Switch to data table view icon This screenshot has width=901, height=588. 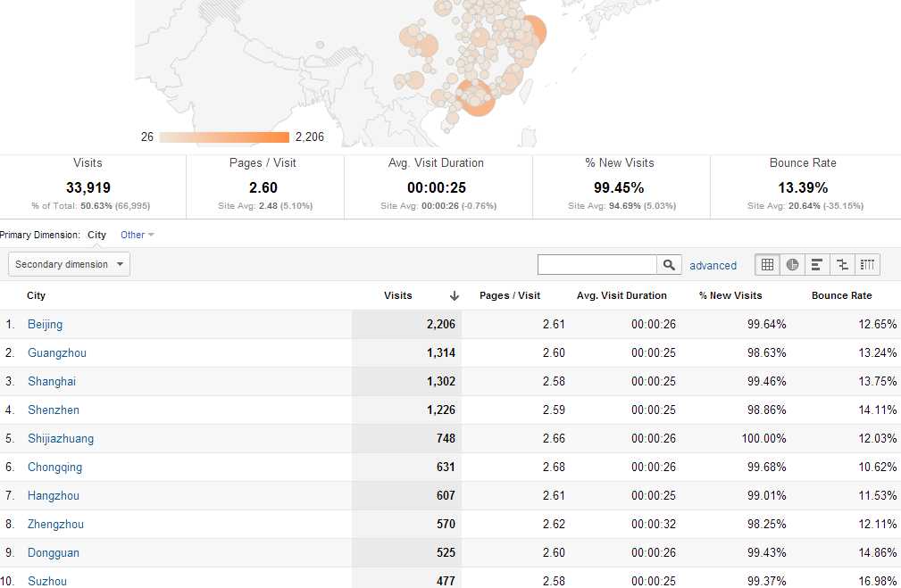coord(767,265)
